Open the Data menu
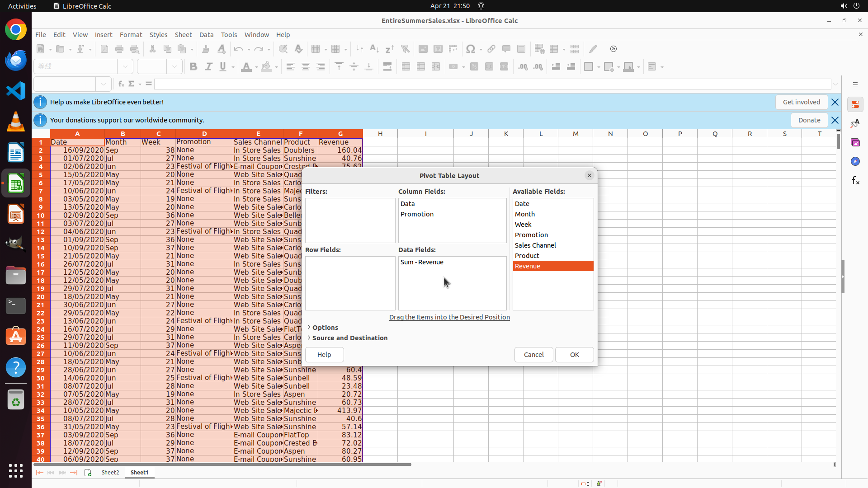Image resolution: width=868 pixels, height=488 pixels. (206, 35)
